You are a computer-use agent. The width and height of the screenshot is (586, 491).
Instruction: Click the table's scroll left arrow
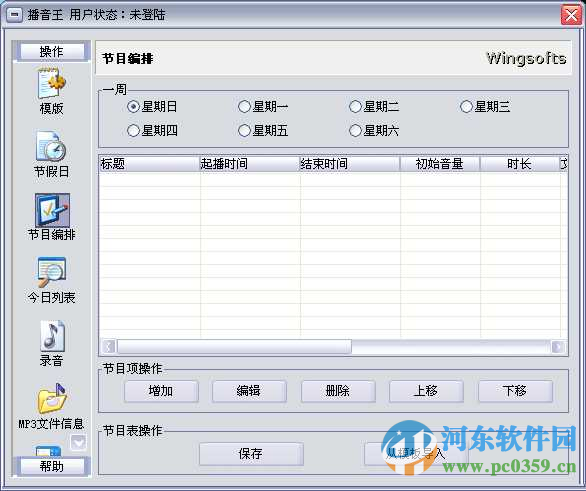[x=109, y=347]
